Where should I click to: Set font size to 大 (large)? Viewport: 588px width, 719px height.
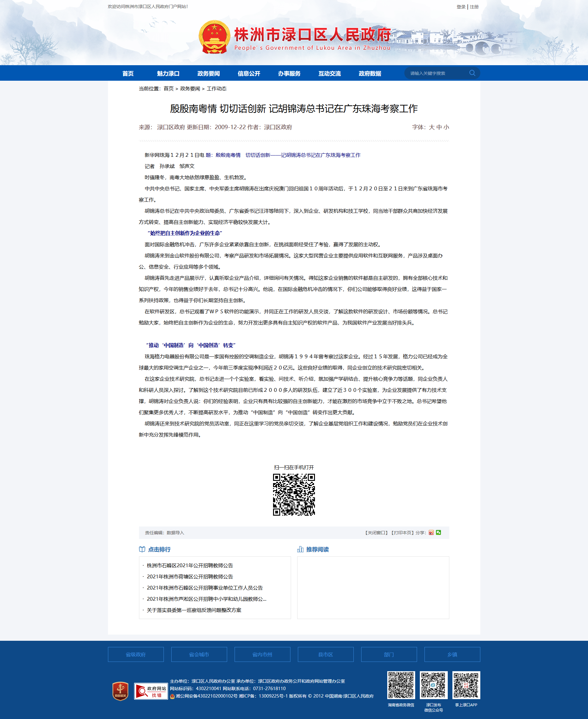click(x=432, y=127)
